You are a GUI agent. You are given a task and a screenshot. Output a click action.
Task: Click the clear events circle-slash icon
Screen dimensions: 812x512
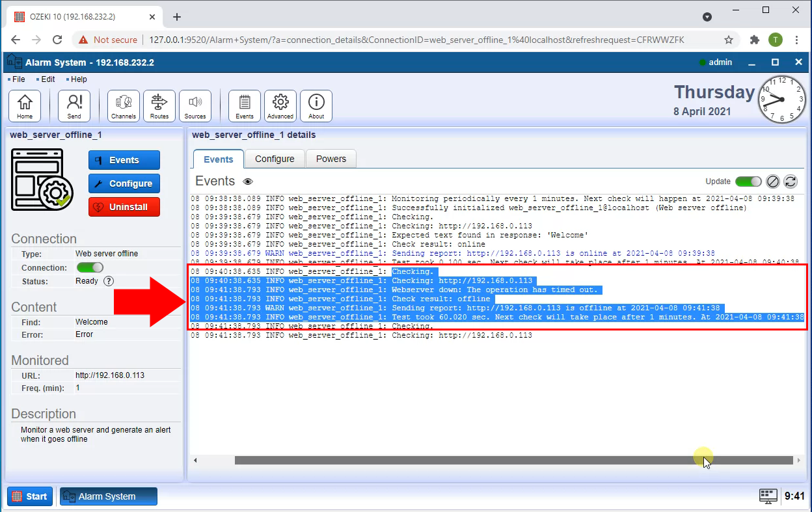[773, 182]
